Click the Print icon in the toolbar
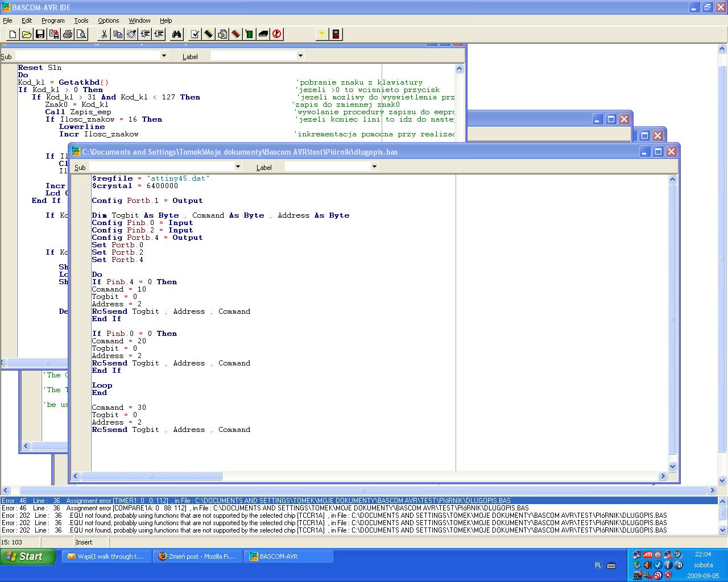The height and width of the screenshot is (582, 728). point(68,34)
